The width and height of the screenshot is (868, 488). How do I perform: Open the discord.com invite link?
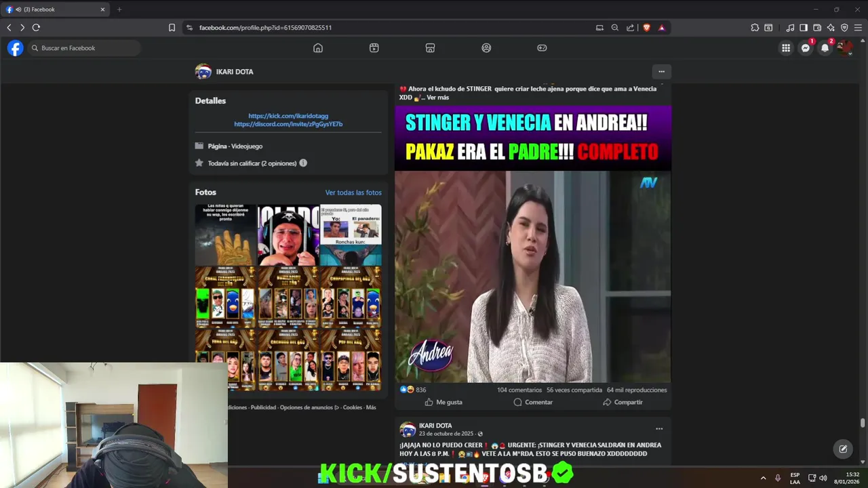(x=288, y=124)
